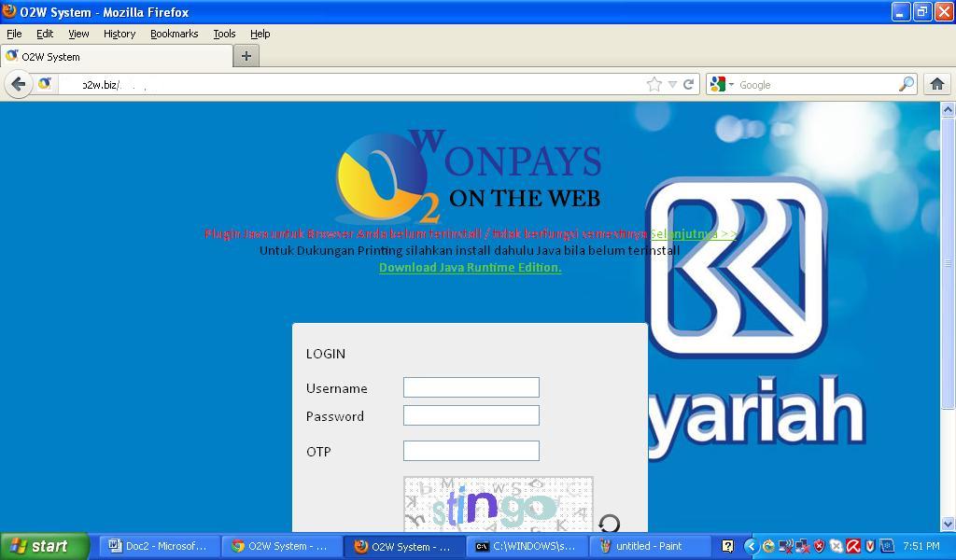Screen dimensions: 956x560
Task: Open untitled - Paint from the taskbar
Action: pos(651,546)
